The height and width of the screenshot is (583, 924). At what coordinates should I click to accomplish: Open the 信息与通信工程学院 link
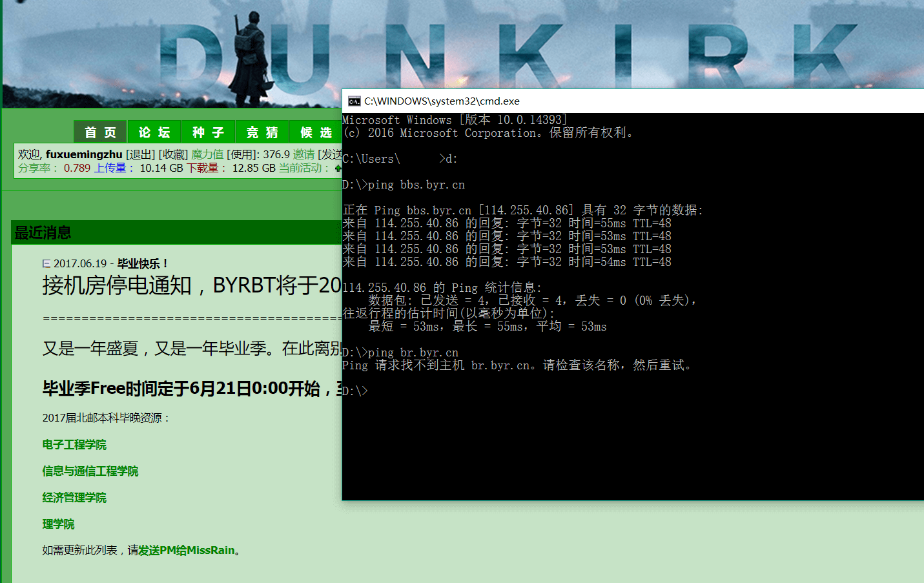[x=90, y=471]
